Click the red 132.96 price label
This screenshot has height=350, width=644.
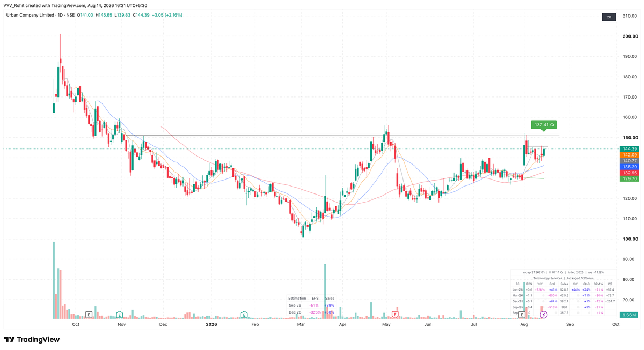pos(628,173)
